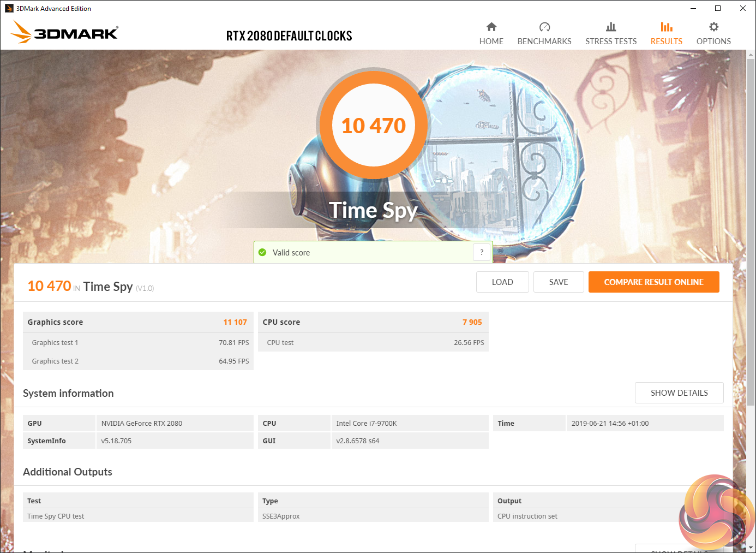Select the Results bar chart icon
Image resolution: width=756 pixels, height=553 pixels.
pos(667,27)
